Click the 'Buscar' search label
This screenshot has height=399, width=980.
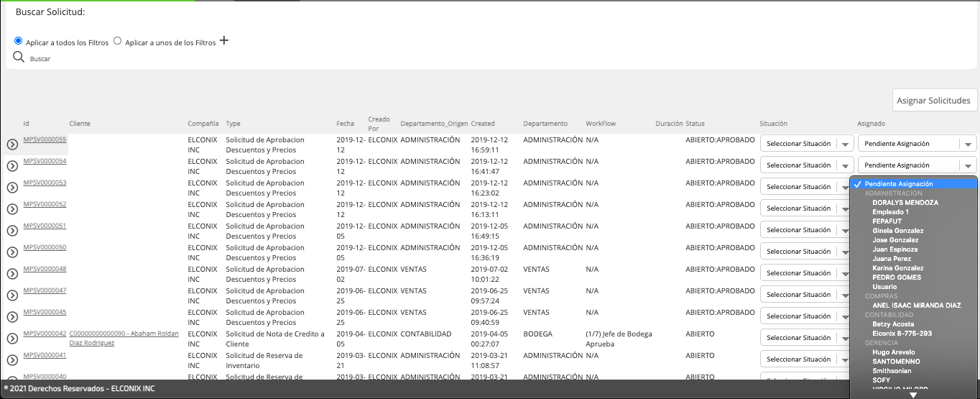click(x=40, y=59)
